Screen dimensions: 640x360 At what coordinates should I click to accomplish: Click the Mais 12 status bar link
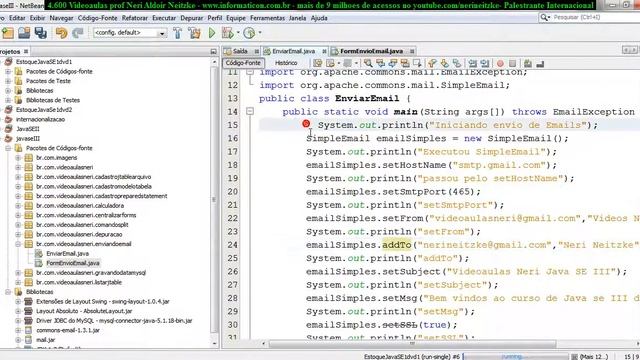click(x=594, y=357)
